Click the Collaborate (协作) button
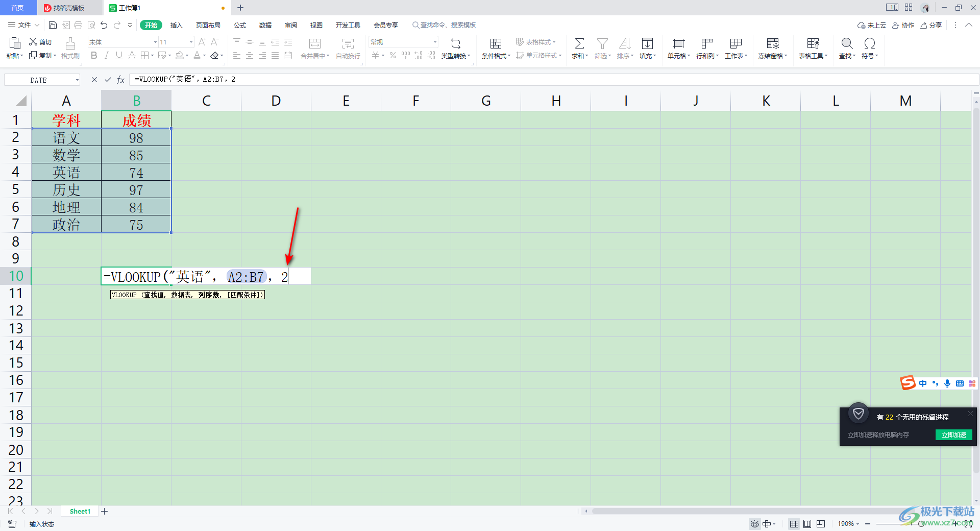Screen dimensions: 980x531 (x=903, y=25)
